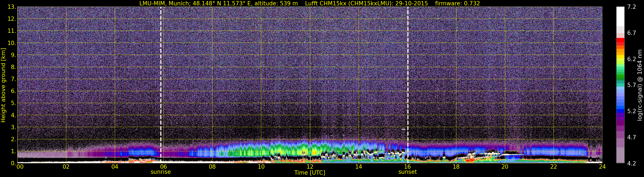Click the sunrise dashed vertical line
644x177 pixels.
pyautogui.click(x=161, y=85)
